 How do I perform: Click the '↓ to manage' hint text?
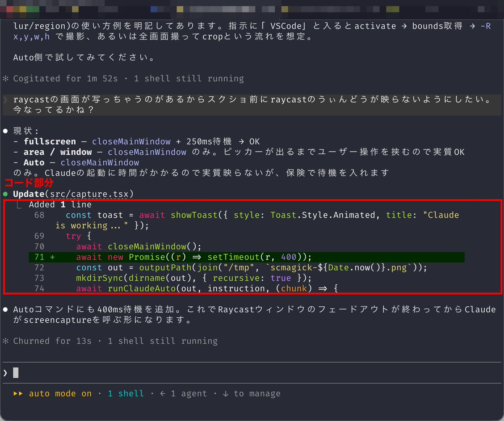pos(252,394)
